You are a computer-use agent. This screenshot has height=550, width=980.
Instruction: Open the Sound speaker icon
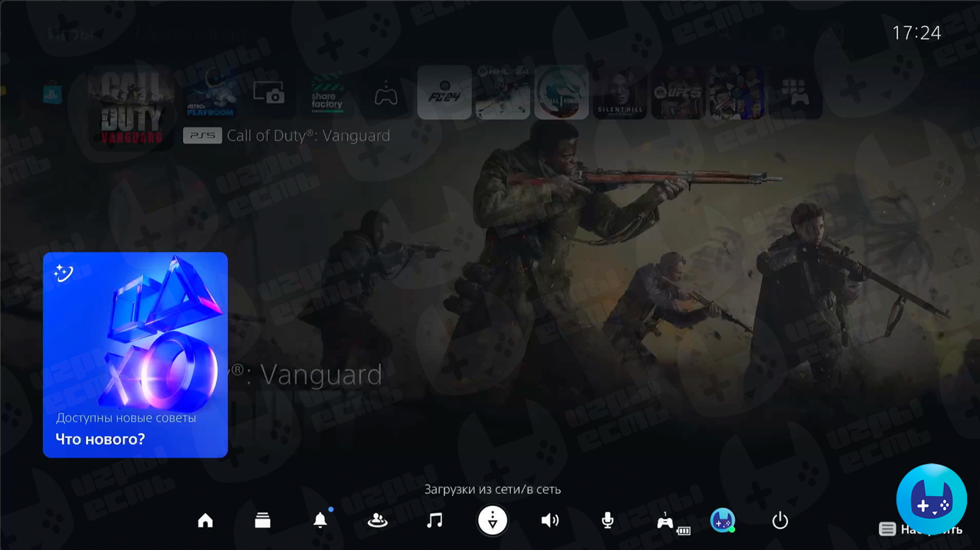(549, 520)
